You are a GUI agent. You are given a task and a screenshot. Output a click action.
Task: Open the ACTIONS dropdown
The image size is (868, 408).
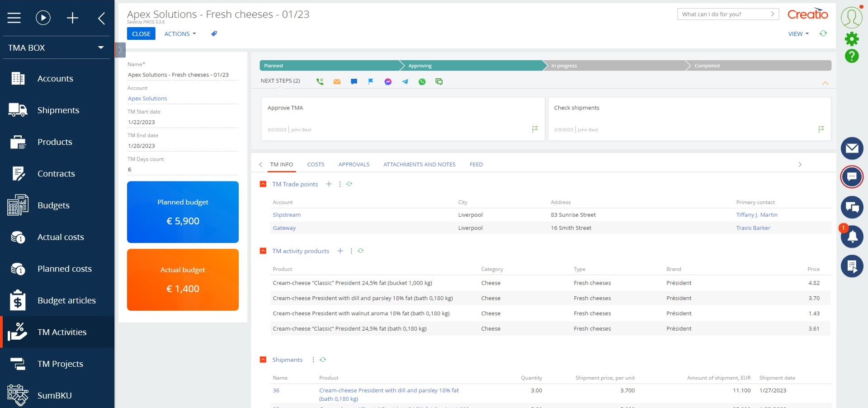coord(179,33)
